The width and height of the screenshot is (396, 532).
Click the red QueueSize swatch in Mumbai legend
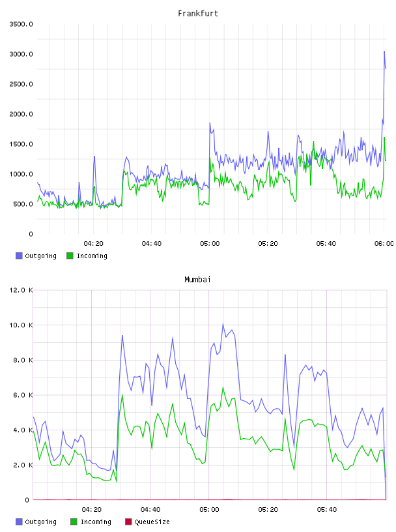pyautogui.click(x=128, y=522)
